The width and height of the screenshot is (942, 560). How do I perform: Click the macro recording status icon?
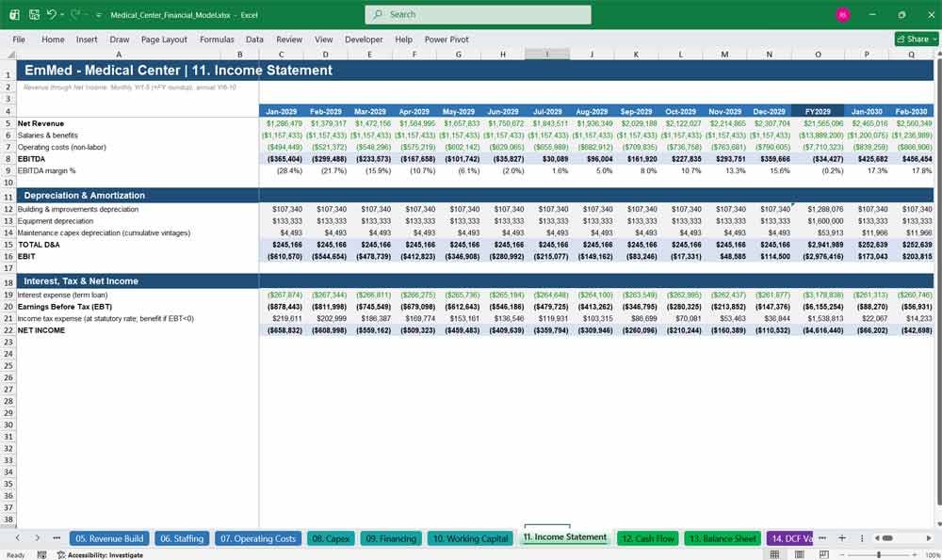41,554
